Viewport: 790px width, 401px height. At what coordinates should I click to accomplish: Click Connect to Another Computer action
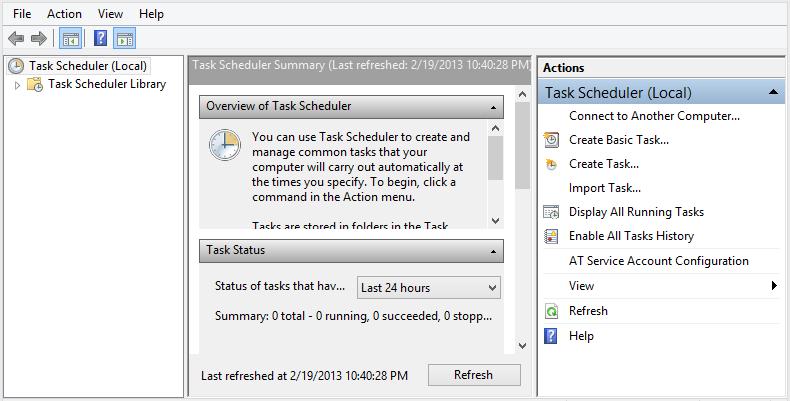pyautogui.click(x=654, y=116)
